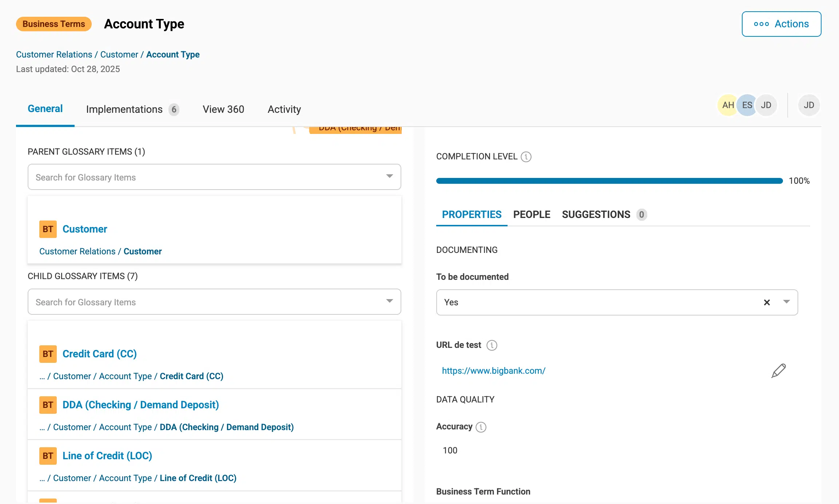The image size is (839, 504).
Task: Click the JD avatar on the far right
Action: click(809, 105)
